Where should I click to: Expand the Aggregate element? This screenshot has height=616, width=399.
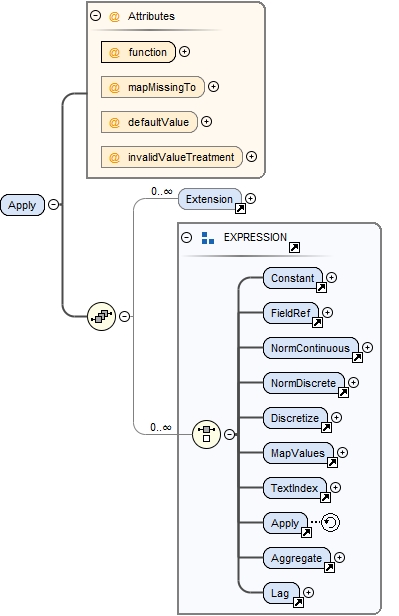click(340, 557)
